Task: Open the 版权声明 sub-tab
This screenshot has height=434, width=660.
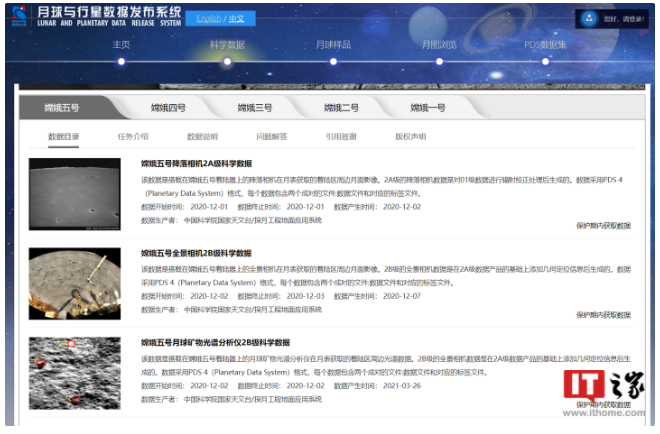Action: [x=409, y=136]
